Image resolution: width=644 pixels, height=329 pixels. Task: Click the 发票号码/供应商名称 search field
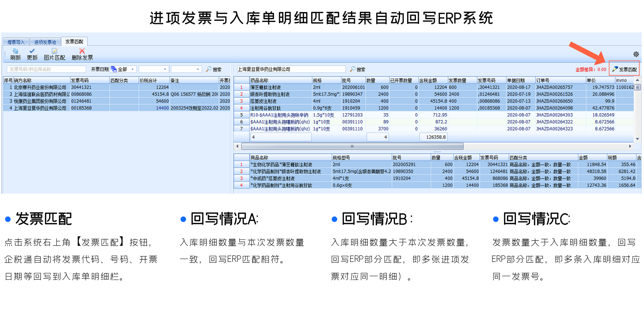[x=46, y=69]
